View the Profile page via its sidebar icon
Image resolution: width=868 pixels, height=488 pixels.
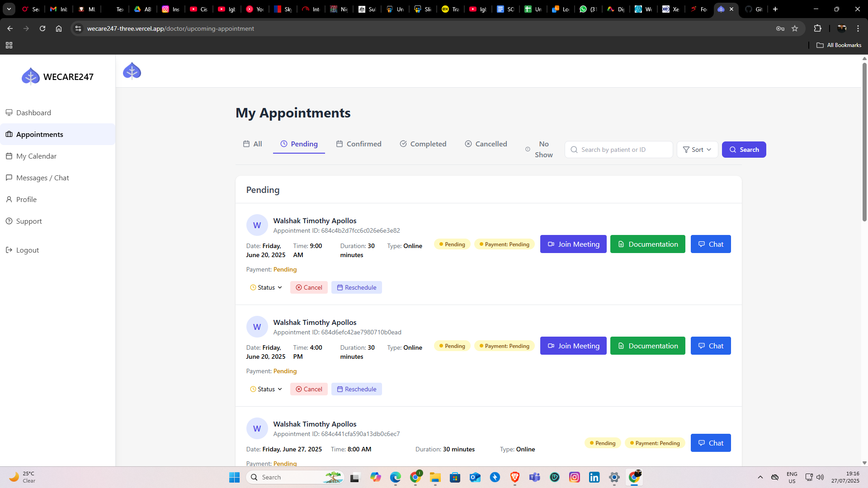tap(10, 199)
